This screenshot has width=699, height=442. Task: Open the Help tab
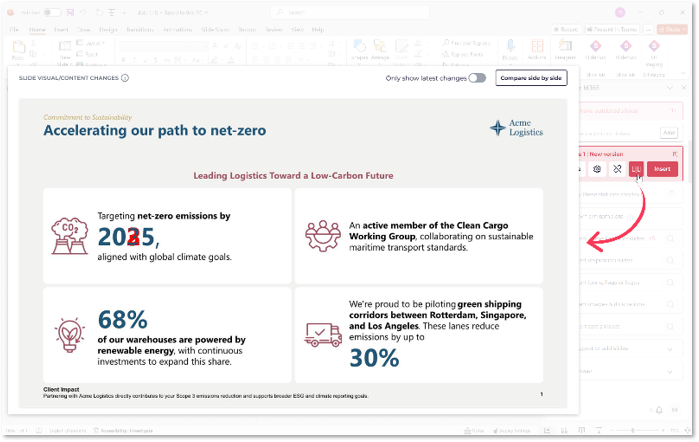(317, 29)
